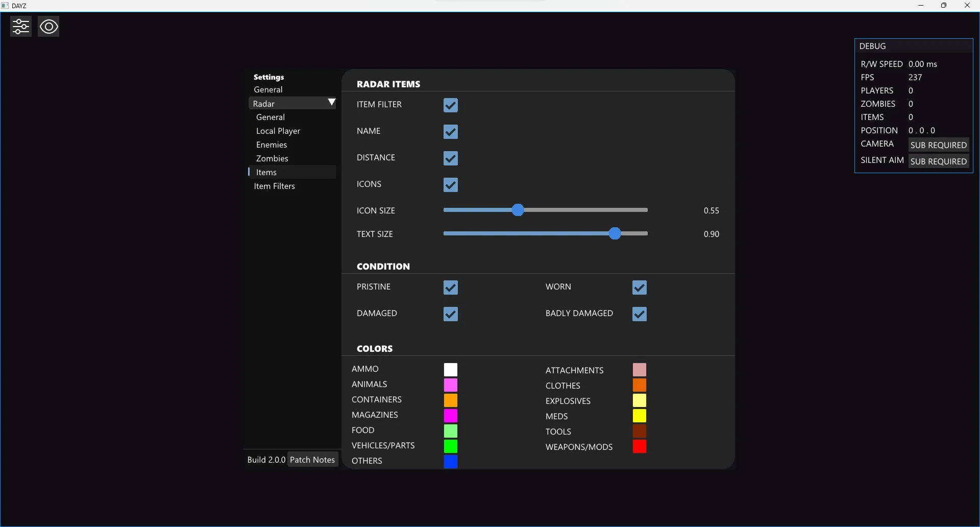This screenshot has width=980, height=527.
Task: Select Enemies in the Radar submenu
Action: coord(272,145)
